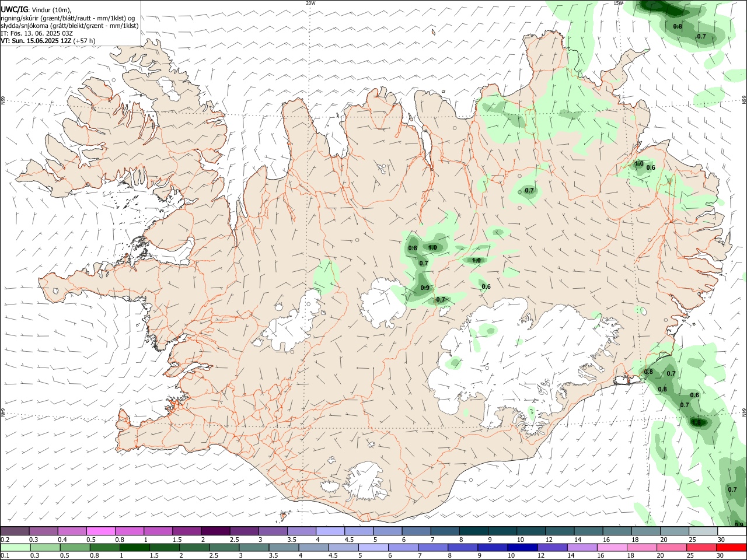Click the "30" label under the top legend row
Image resolution: width=747 pixels, height=560 pixels.
pos(721,540)
